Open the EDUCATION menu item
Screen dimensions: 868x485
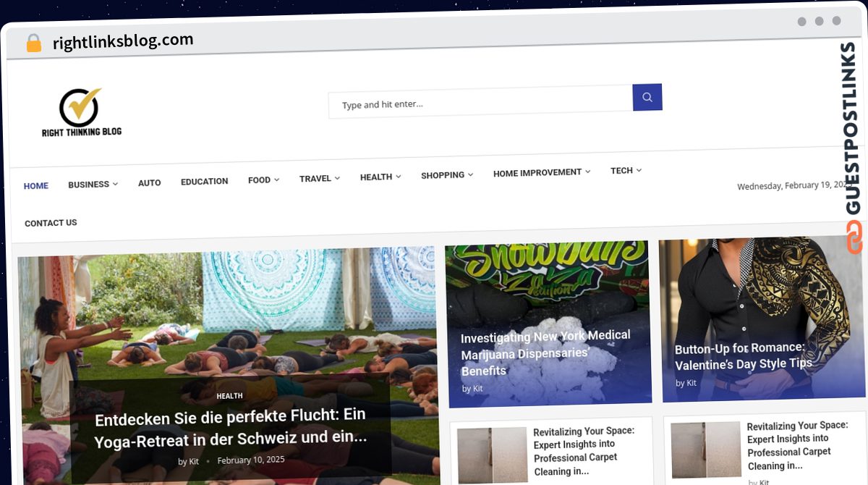(x=204, y=182)
